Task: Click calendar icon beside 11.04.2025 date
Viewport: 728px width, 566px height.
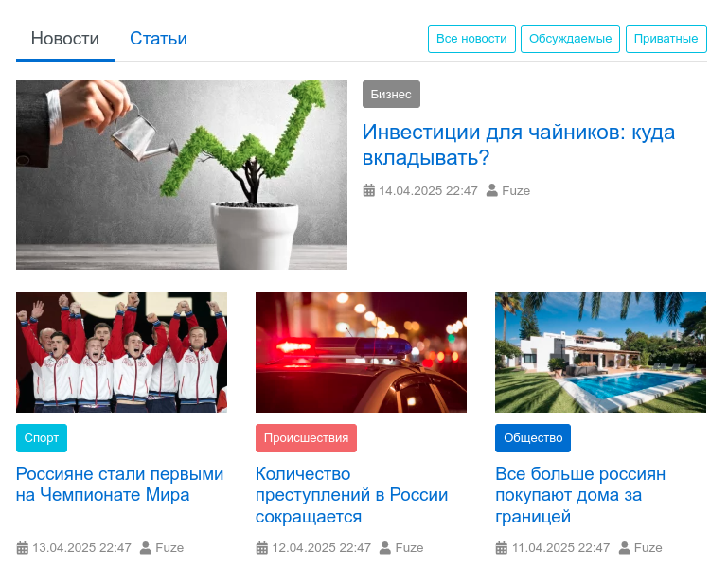Action: [x=502, y=548]
